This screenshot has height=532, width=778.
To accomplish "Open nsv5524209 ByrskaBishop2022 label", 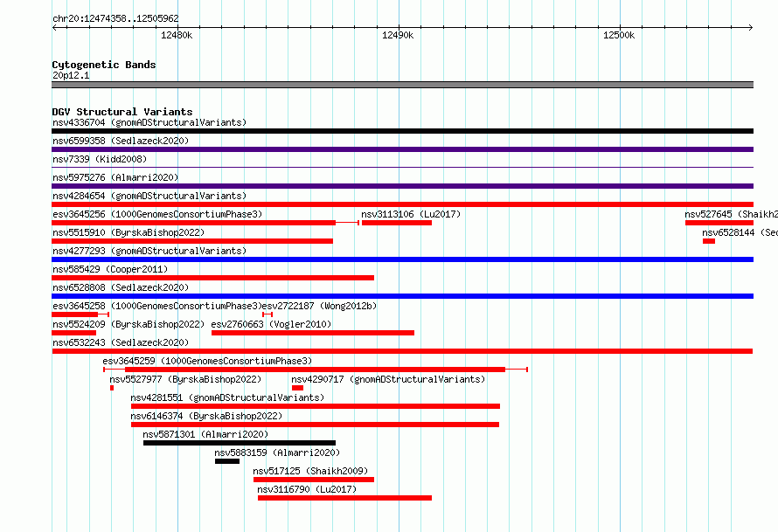I will (129, 324).
